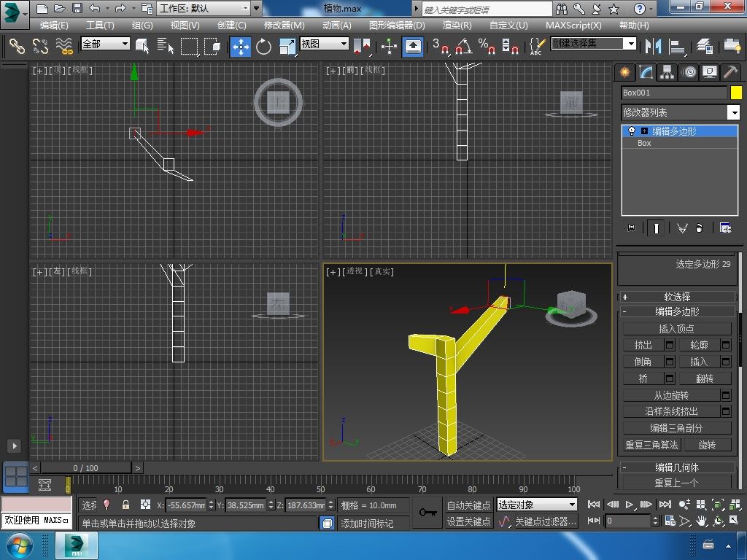
Task: Toggle the 编辑多边形 modifier lightbulb
Action: pyautogui.click(x=632, y=131)
